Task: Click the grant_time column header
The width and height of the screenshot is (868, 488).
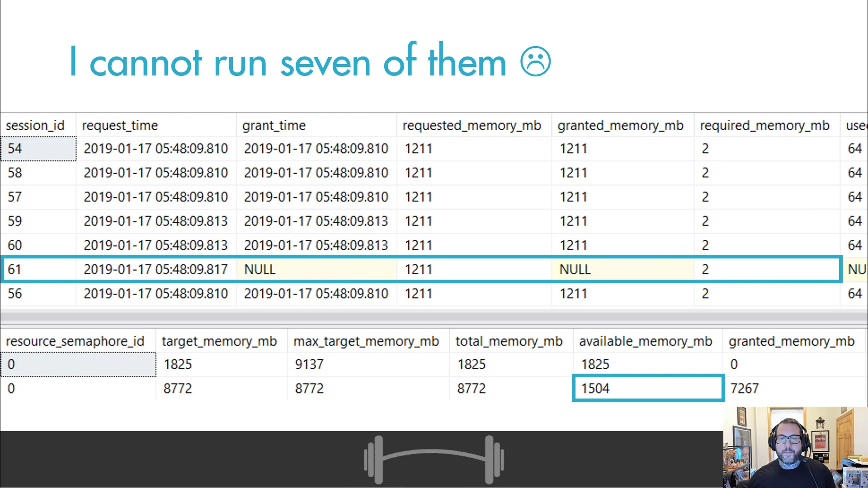Action: 274,125
